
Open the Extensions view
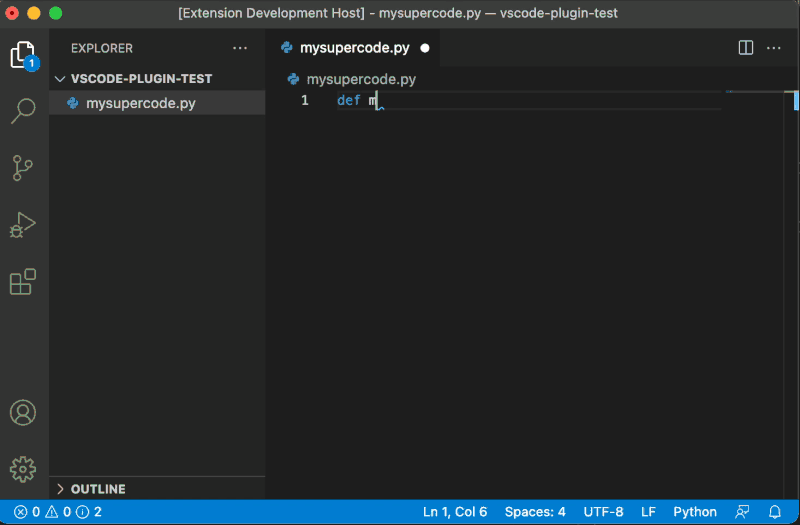tap(23, 282)
